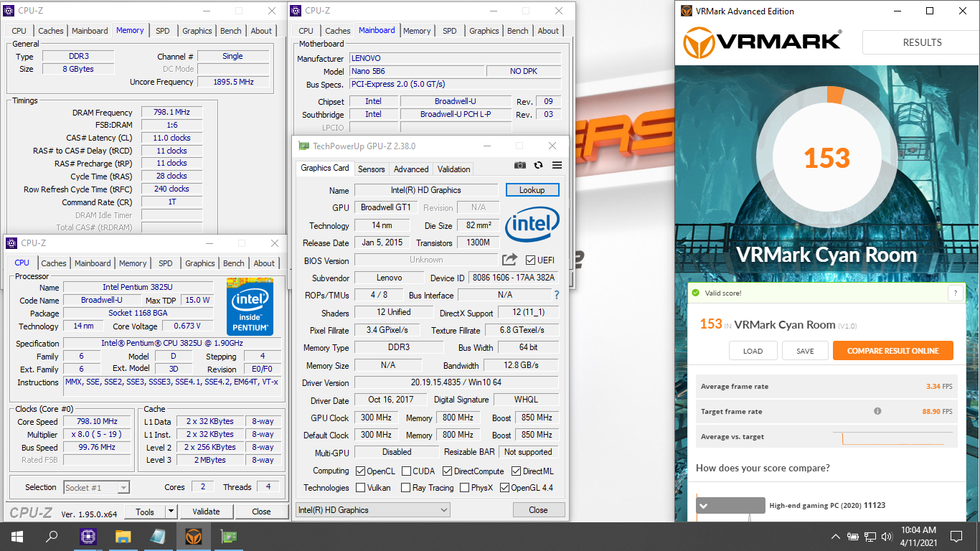This screenshot has width=980, height=551.
Task: Click the Lookup button in GPU-Z
Action: click(x=532, y=190)
